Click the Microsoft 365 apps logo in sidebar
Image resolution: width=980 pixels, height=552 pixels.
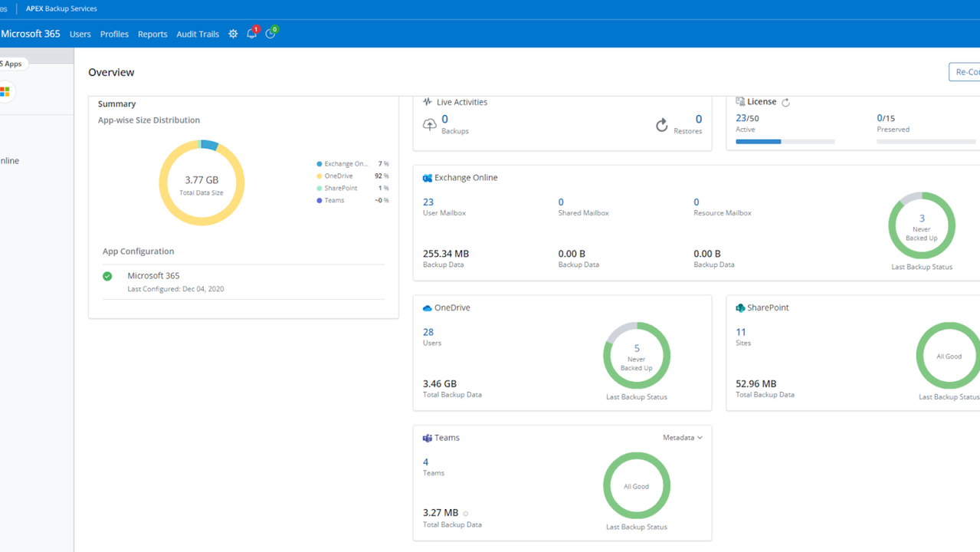coord(5,92)
